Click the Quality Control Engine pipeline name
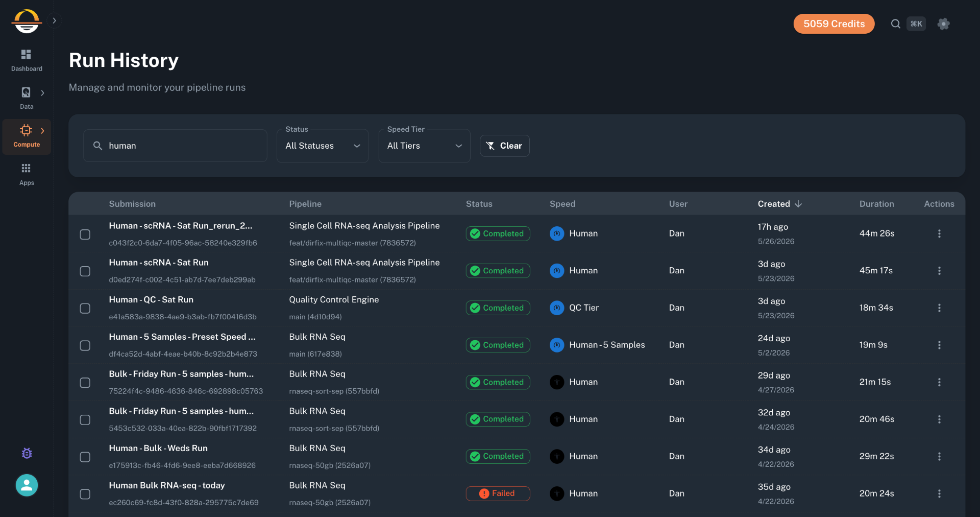Image resolution: width=980 pixels, height=517 pixels. click(334, 300)
